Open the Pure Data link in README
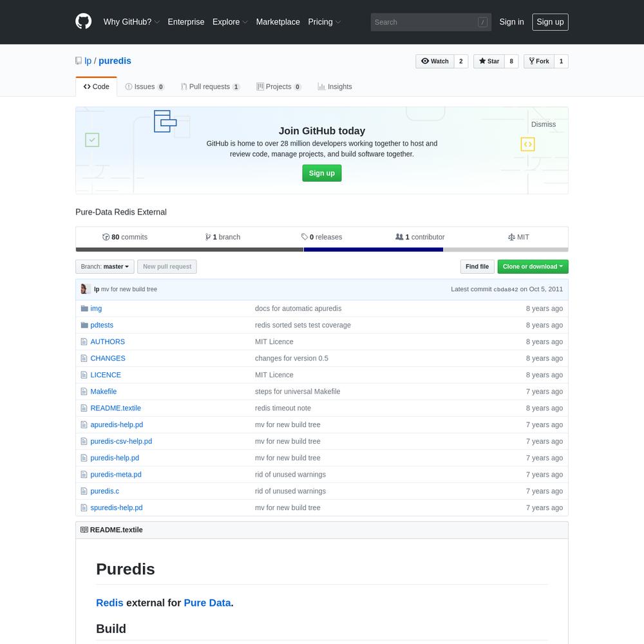The height and width of the screenshot is (644, 644). point(207,603)
